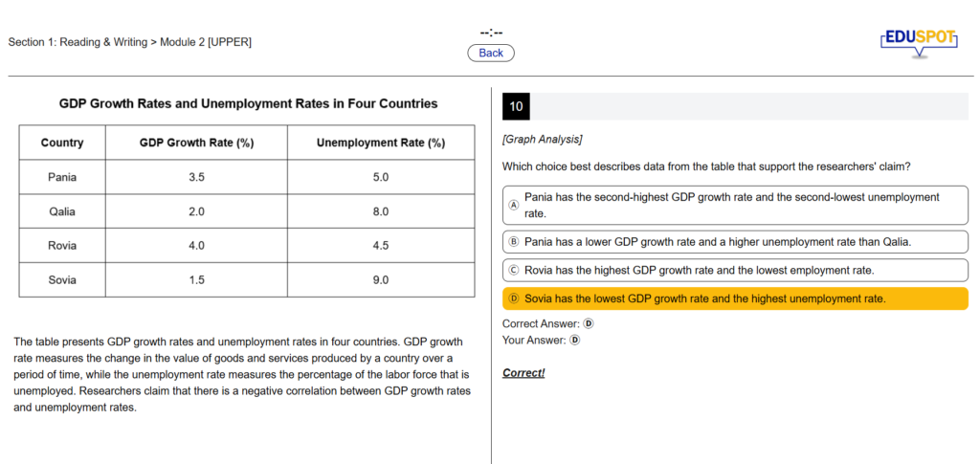The image size is (980, 464).
Task: Click the question prompt about researchers' claim
Action: [x=705, y=167]
